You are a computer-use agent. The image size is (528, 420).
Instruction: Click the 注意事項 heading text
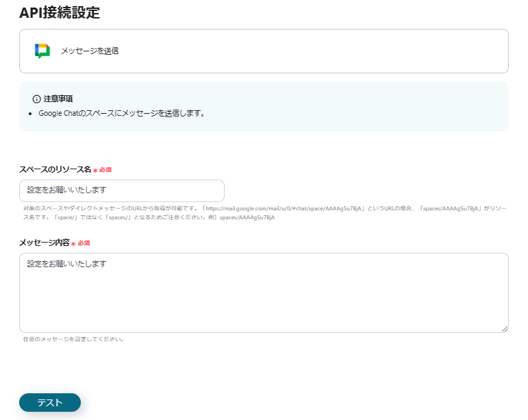(58, 99)
